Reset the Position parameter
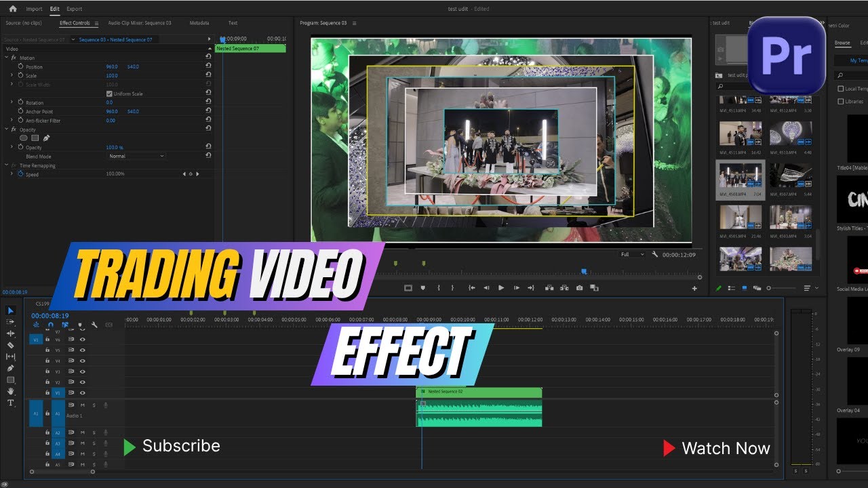This screenshot has width=868, height=488. (208, 66)
